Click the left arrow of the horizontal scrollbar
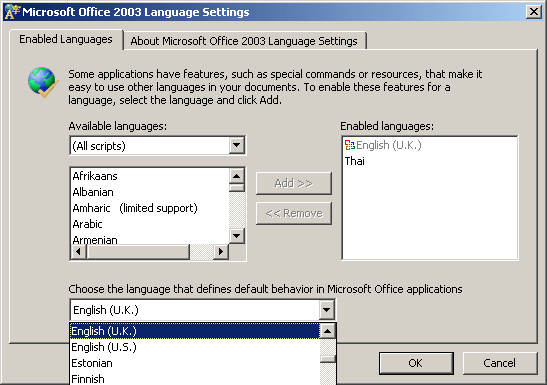This screenshot has width=547, height=385. [x=78, y=251]
